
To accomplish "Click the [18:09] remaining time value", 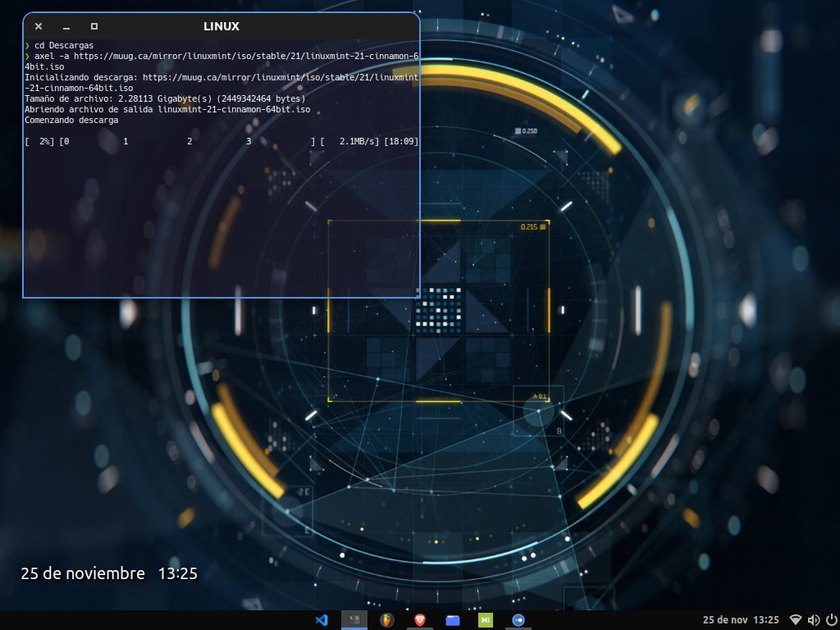I will (401, 141).
